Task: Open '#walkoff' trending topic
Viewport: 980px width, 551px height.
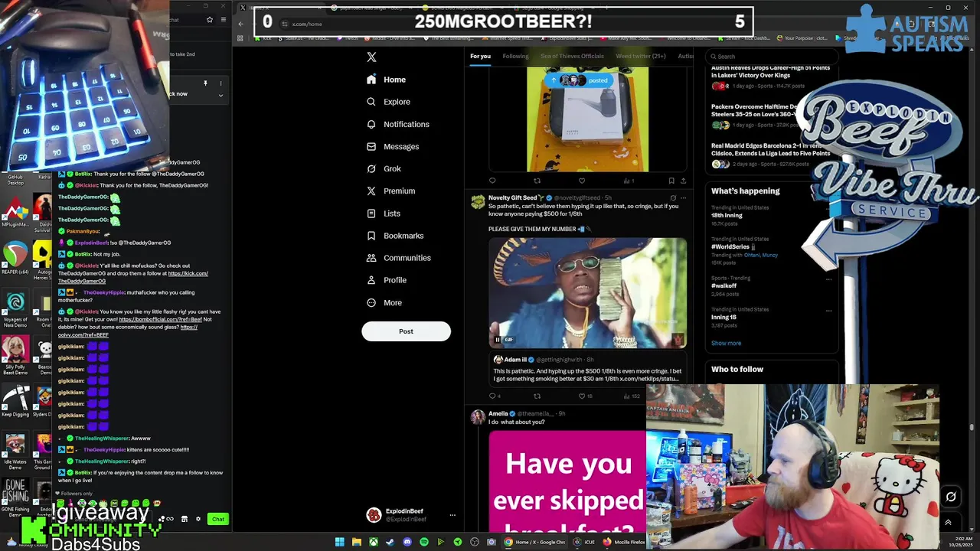Action: pyautogui.click(x=724, y=285)
